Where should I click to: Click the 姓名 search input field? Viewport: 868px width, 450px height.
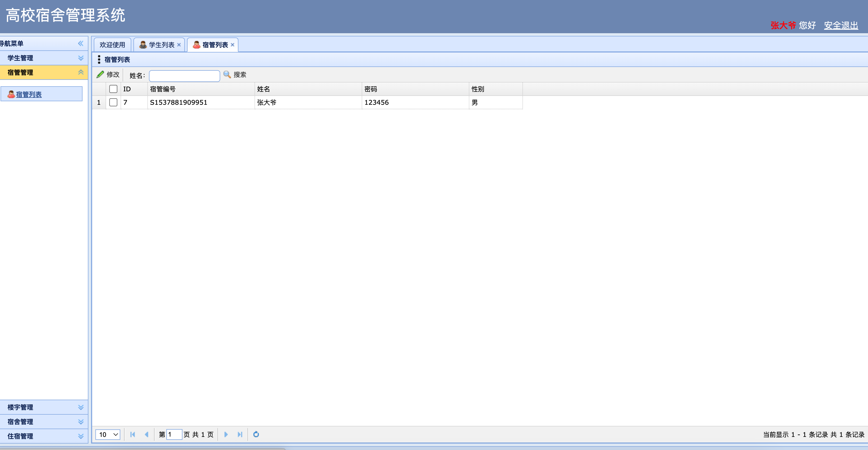point(184,76)
